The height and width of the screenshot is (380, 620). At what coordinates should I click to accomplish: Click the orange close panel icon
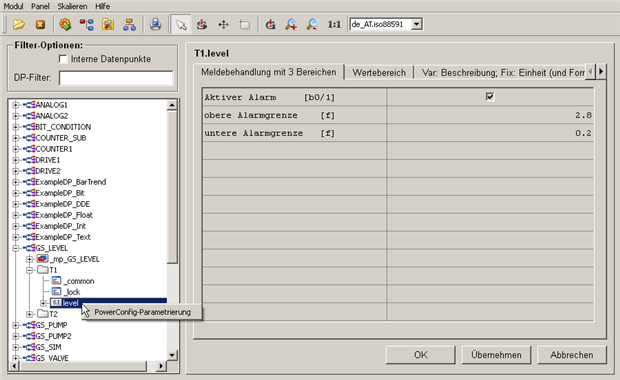(x=40, y=25)
